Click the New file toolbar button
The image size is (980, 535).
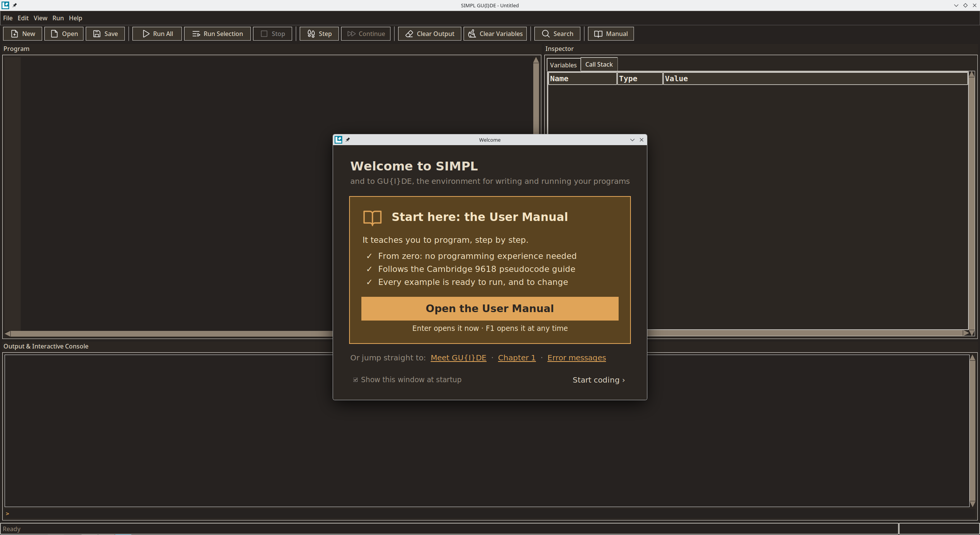(23, 34)
